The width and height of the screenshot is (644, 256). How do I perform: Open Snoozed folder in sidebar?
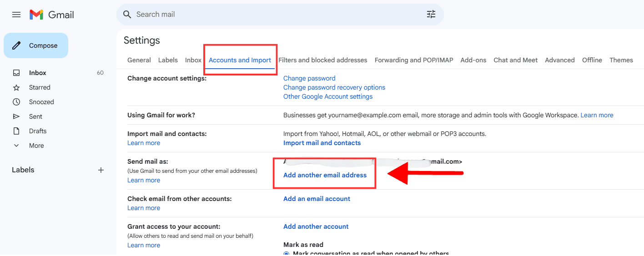pos(41,102)
